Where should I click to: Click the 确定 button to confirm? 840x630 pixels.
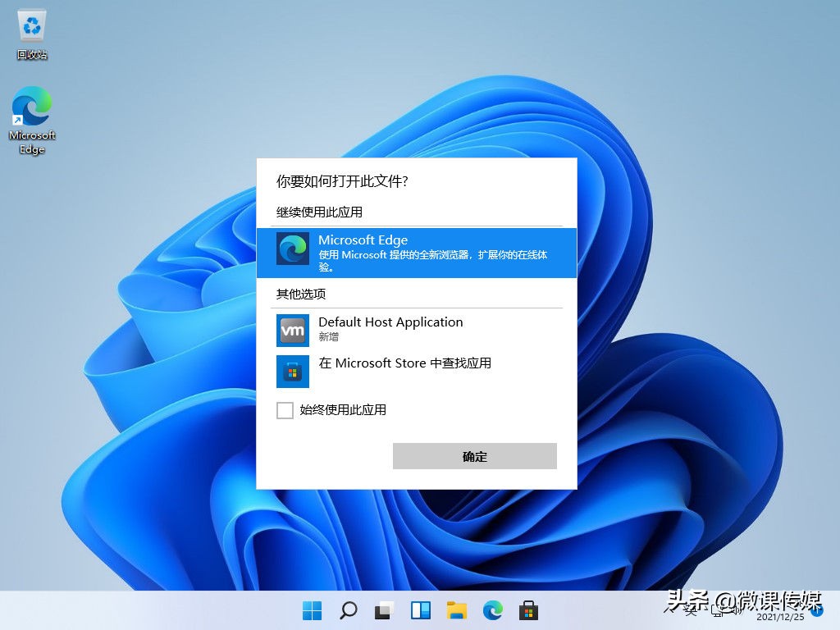click(x=474, y=456)
